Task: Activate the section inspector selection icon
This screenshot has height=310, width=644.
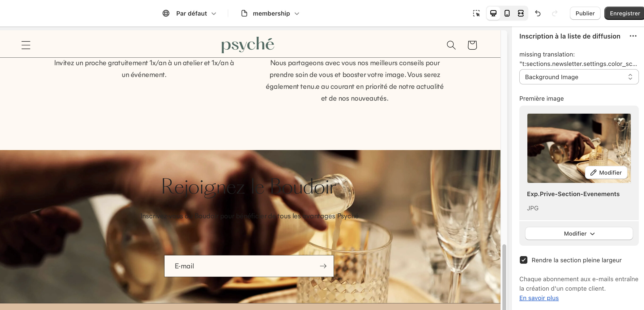Action: point(476,13)
